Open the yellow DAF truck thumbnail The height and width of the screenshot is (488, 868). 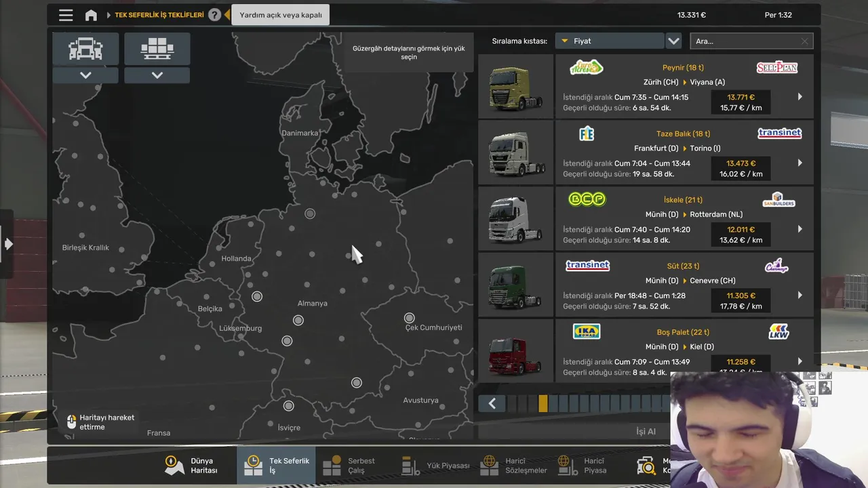pyautogui.click(x=516, y=86)
